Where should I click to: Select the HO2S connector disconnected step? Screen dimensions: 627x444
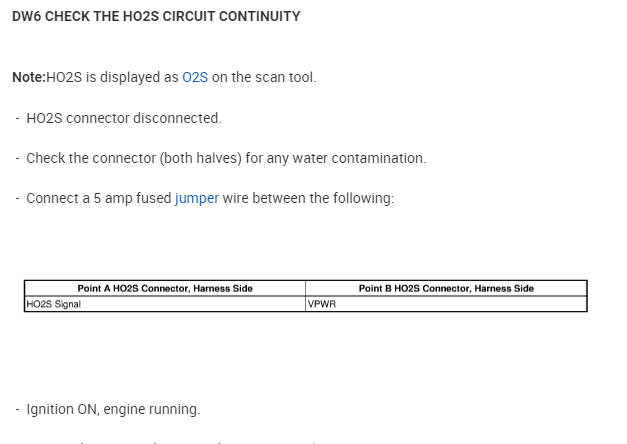coord(123,118)
